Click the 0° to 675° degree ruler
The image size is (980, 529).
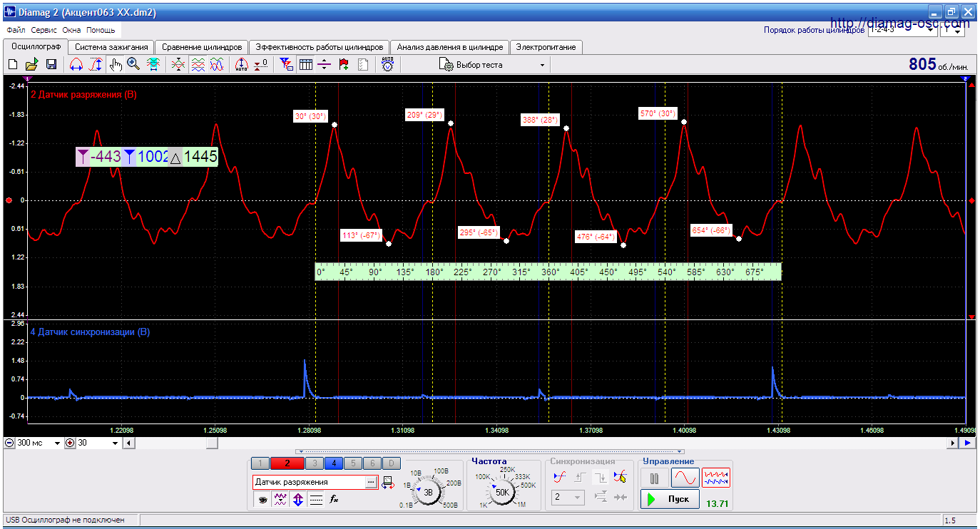click(x=548, y=272)
